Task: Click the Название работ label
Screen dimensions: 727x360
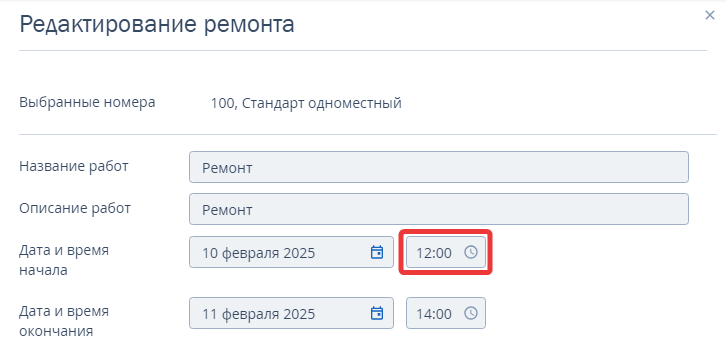Action: pos(74,166)
